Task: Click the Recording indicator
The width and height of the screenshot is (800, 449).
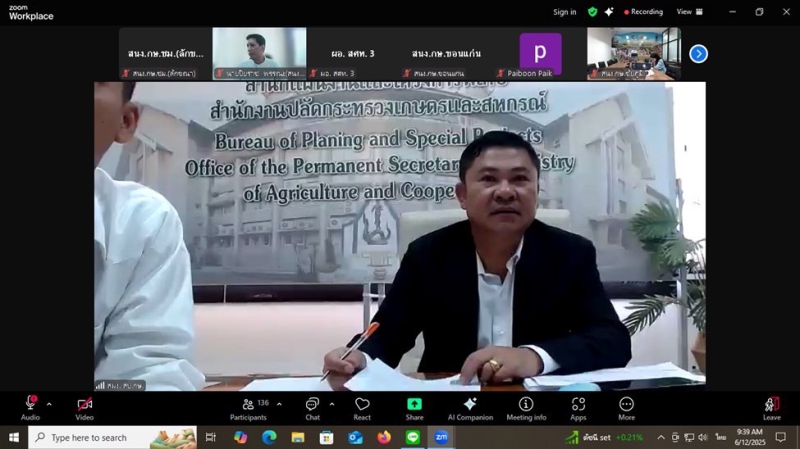Action: click(643, 12)
